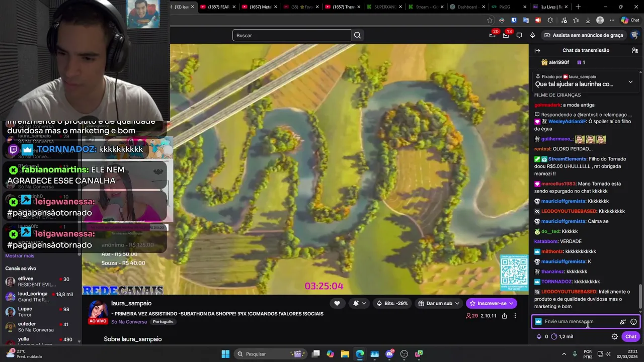Switch to the Dashboard tab
The image size is (644, 362).
click(467, 7)
